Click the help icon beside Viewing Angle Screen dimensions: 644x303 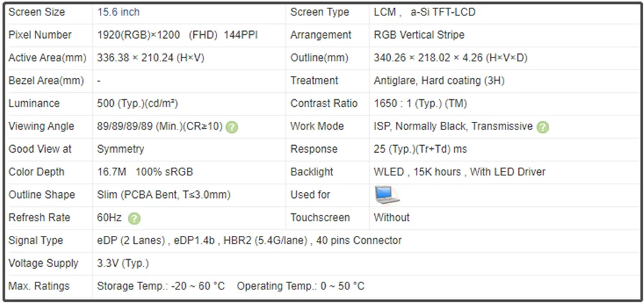coord(232,127)
